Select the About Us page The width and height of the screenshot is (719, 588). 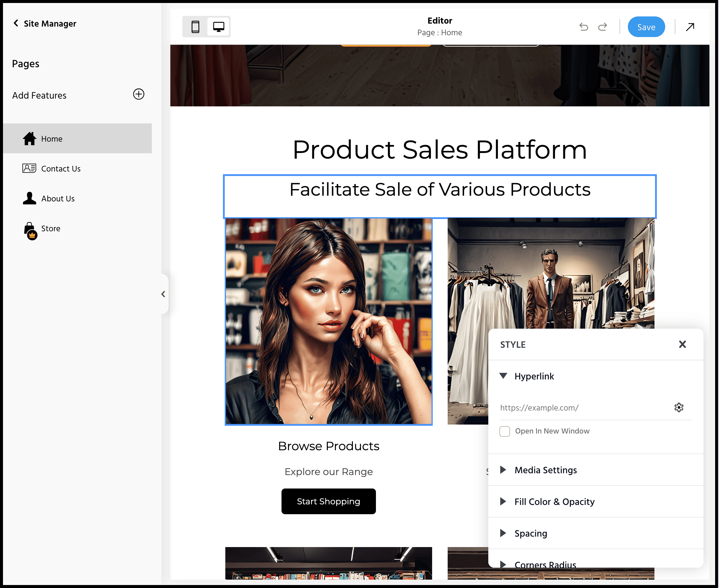58,198
